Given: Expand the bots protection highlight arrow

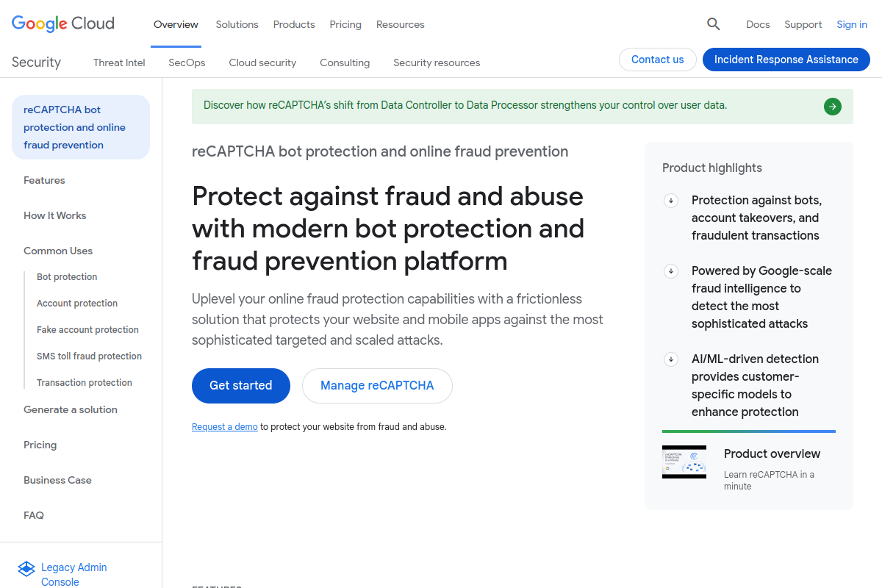Looking at the screenshot, I should [x=670, y=200].
